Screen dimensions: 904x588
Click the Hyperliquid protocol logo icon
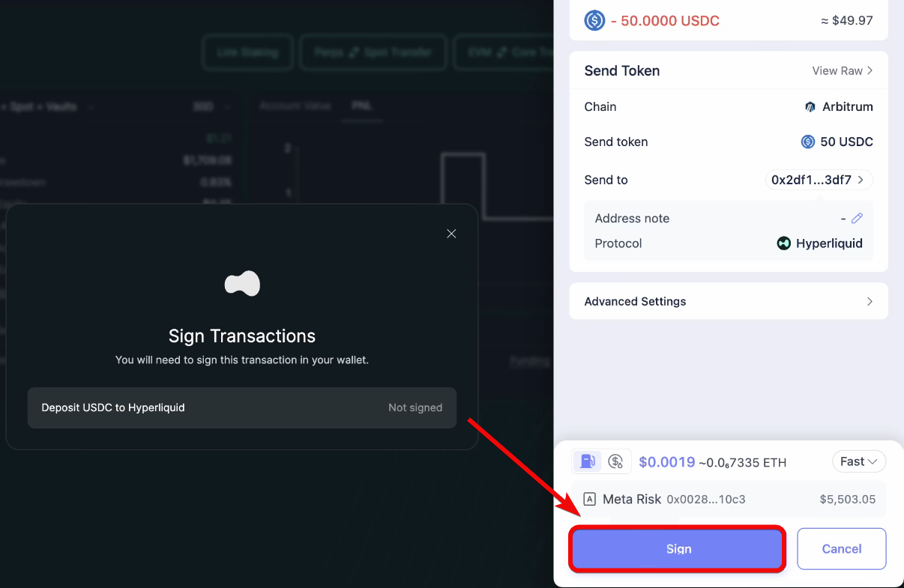point(784,243)
